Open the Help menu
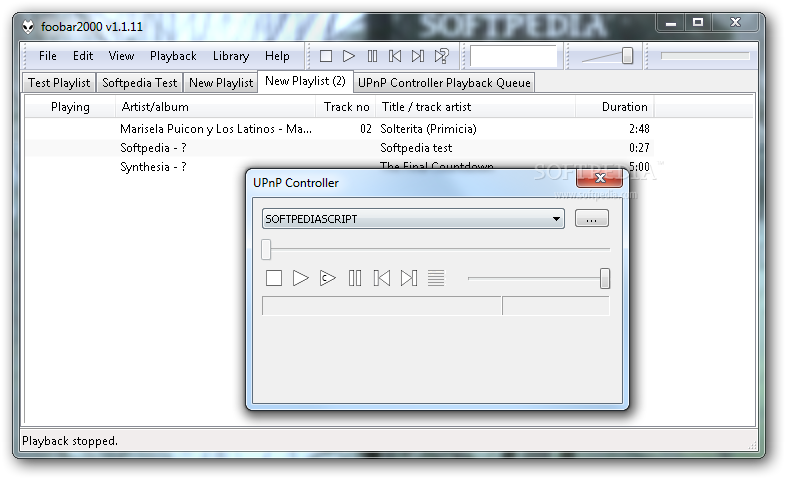Viewport: 786px width, 479px height. click(x=277, y=56)
